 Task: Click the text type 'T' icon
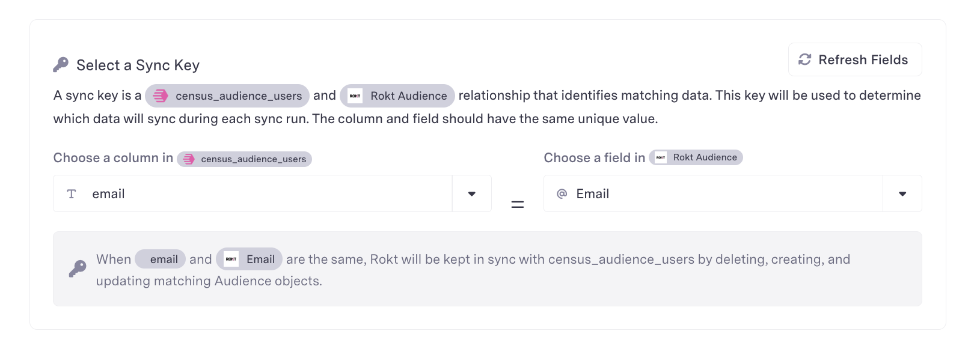(72, 194)
